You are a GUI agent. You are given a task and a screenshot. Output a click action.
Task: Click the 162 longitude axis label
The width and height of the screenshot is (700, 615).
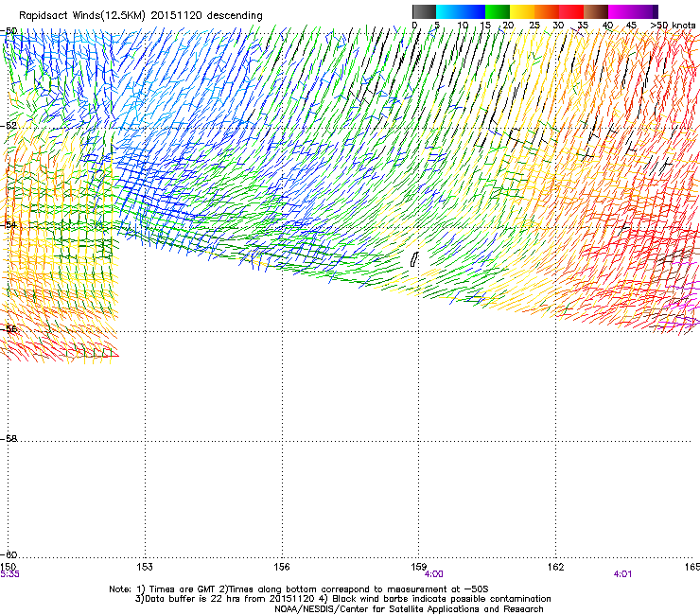[x=556, y=567]
